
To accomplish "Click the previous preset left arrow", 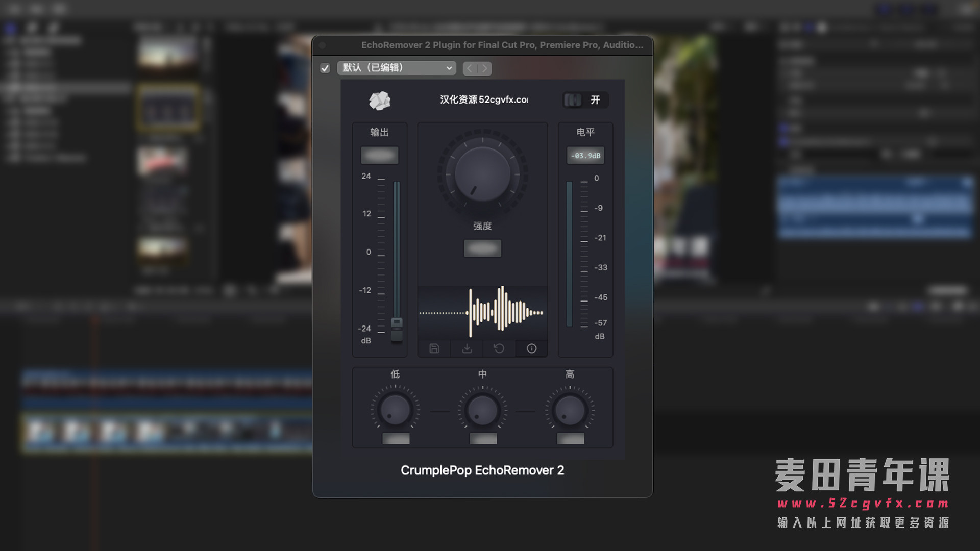I will [x=470, y=68].
